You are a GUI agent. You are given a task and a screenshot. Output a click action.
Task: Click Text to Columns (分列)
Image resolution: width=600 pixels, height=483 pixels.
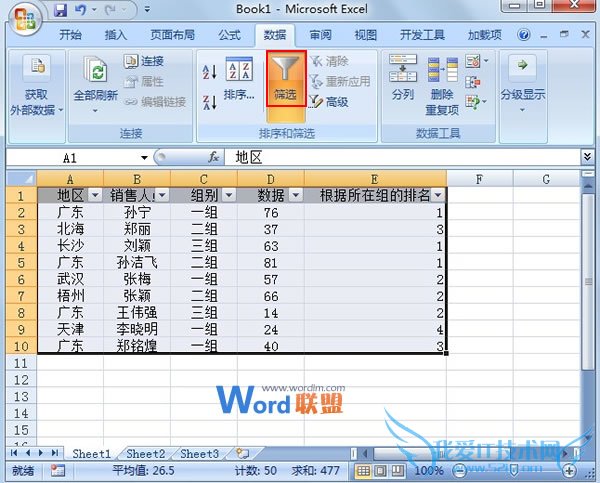(x=403, y=77)
